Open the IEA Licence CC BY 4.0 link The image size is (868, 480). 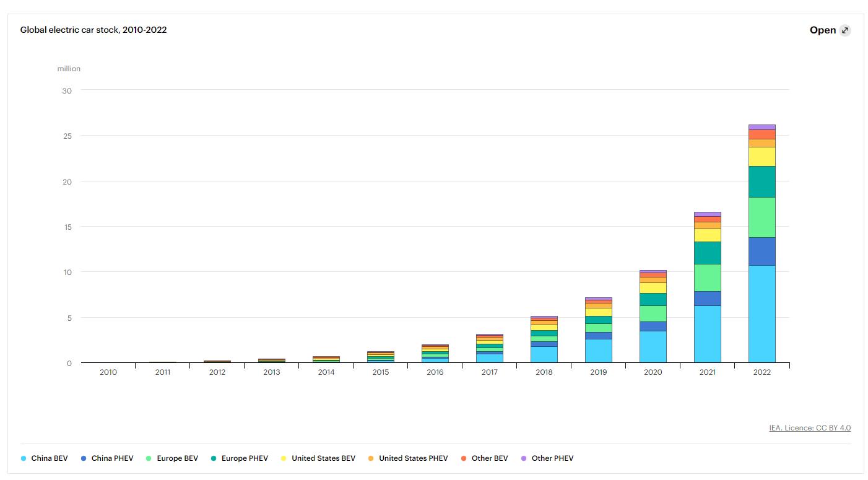click(x=810, y=428)
